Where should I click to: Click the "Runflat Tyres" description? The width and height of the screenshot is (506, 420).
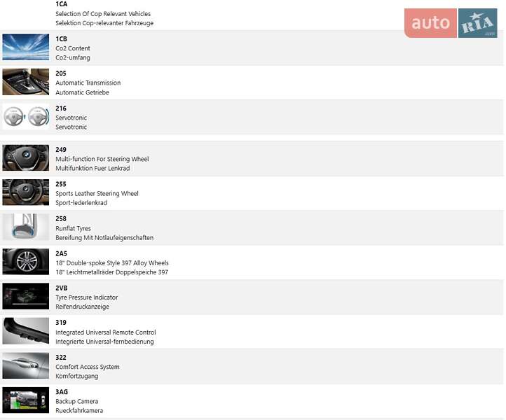(x=73, y=228)
